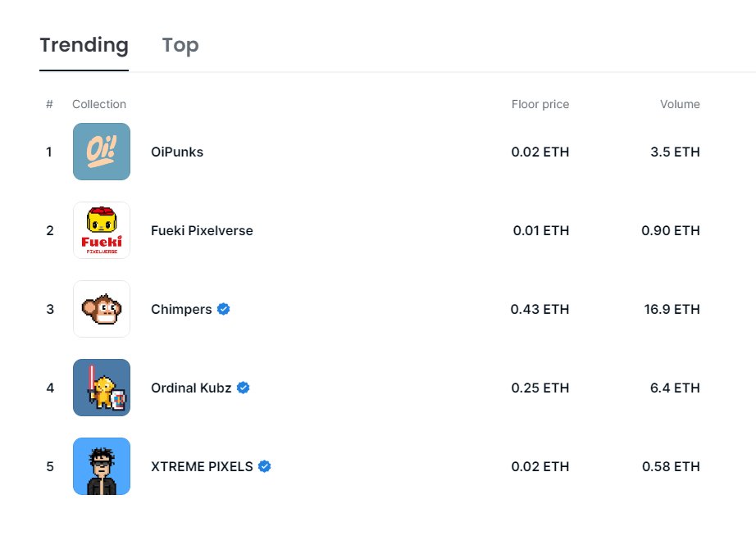The image size is (756, 540).
Task: Open the Chimpers collection link
Action: pos(181,309)
